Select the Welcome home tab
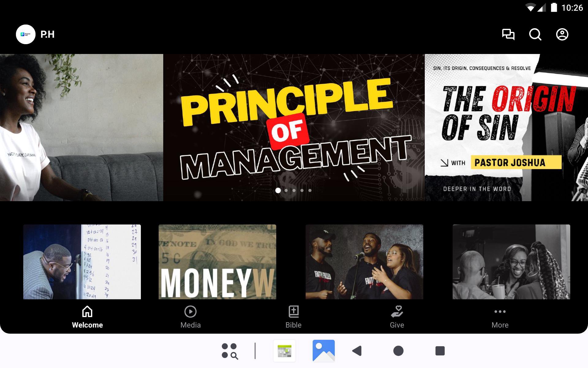 (x=87, y=317)
